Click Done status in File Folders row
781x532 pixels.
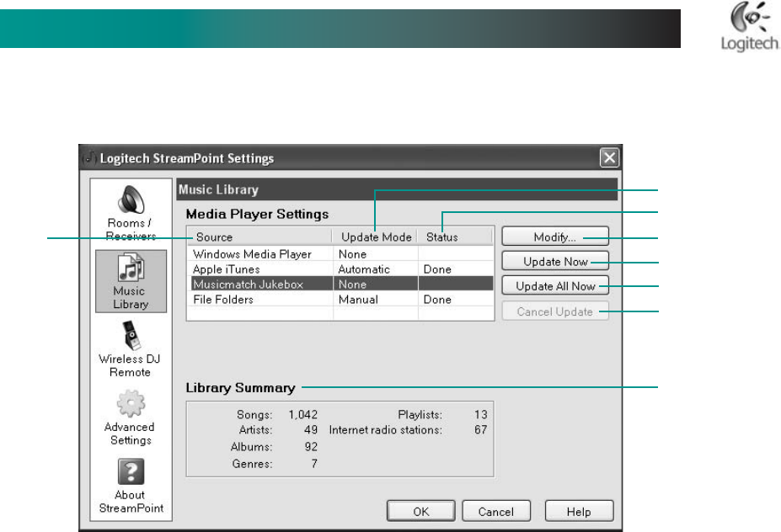coord(437,300)
